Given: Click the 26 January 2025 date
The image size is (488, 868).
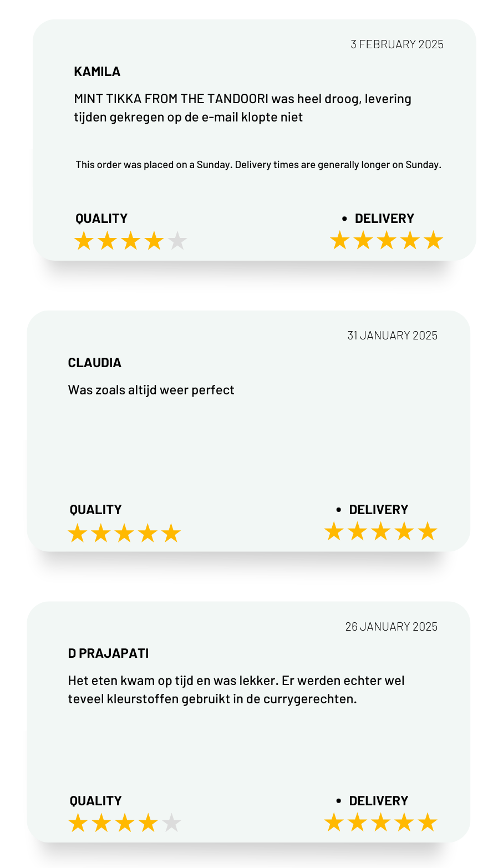Looking at the screenshot, I should pyautogui.click(x=392, y=627).
